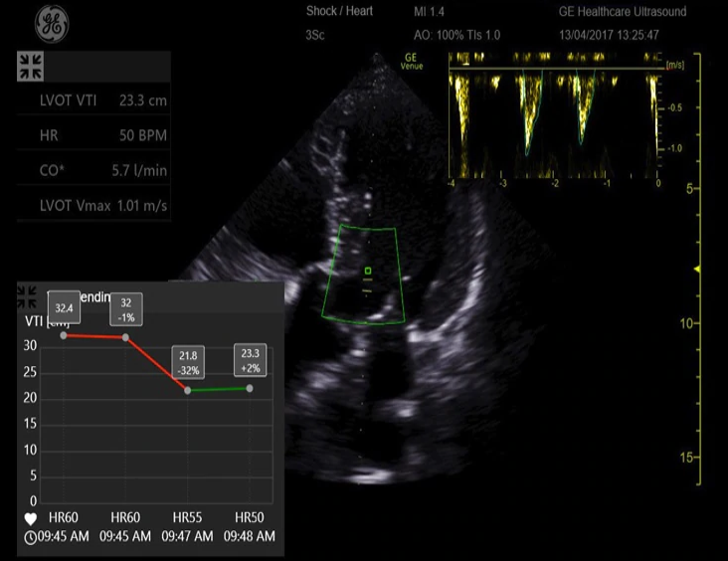The height and width of the screenshot is (561, 728).
Task: Collapse the VTI trending panel arrows icon
Action: coord(27,296)
